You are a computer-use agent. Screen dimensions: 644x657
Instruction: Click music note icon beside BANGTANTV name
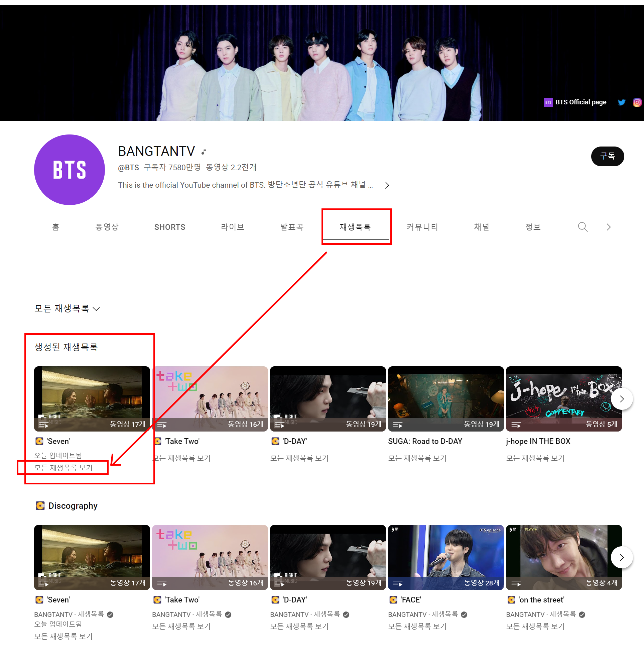click(x=204, y=152)
